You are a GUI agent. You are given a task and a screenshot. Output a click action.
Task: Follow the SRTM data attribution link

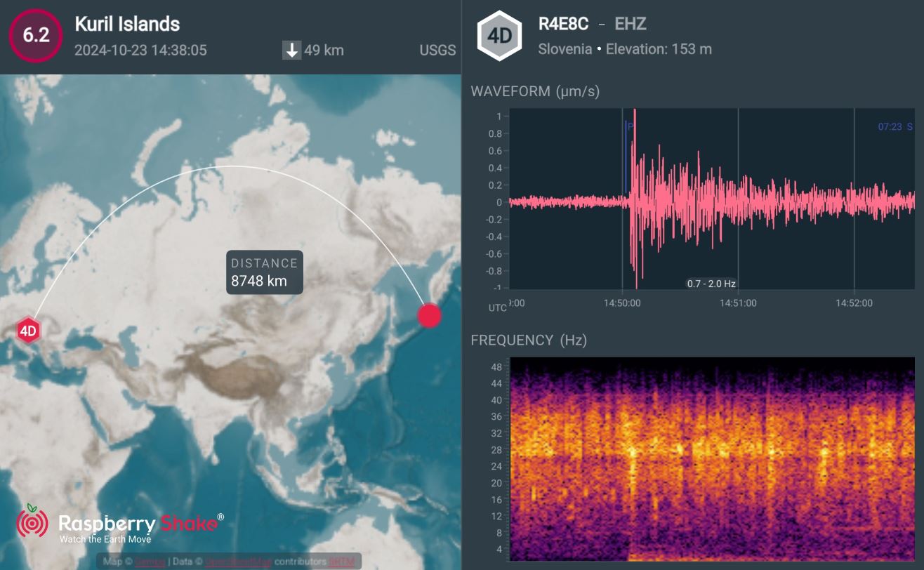pos(342,562)
